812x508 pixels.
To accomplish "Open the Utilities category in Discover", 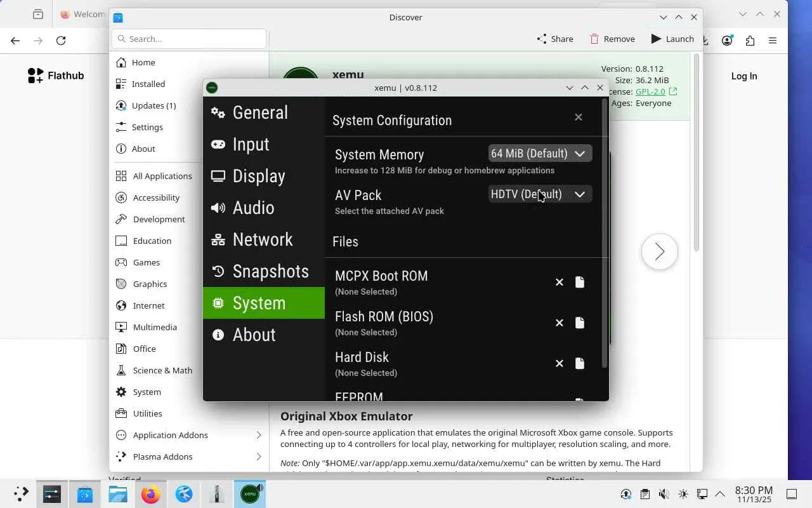I will 189,413.
